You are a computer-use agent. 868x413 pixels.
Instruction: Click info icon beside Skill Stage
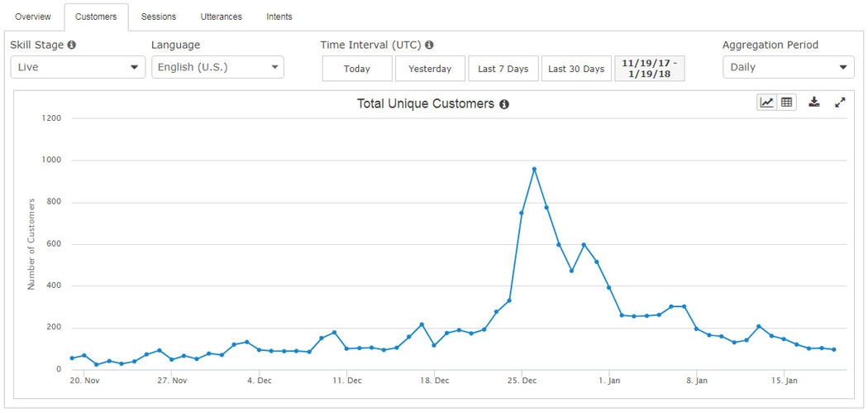tap(71, 45)
